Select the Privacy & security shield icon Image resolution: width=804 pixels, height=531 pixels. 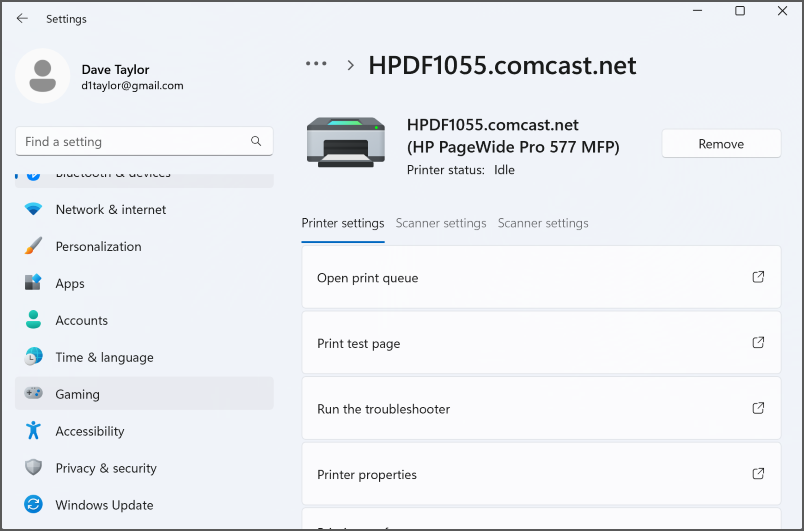point(33,467)
